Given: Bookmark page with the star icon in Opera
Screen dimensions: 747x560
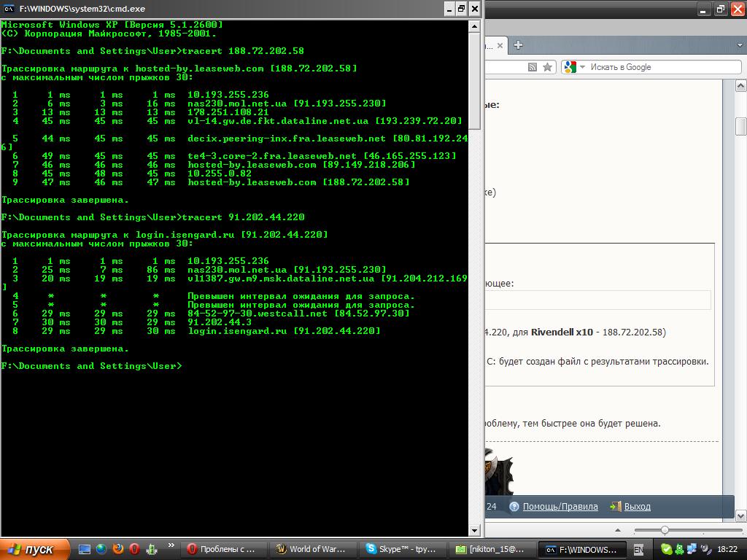Looking at the screenshot, I should pyautogui.click(x=548, y=67).
